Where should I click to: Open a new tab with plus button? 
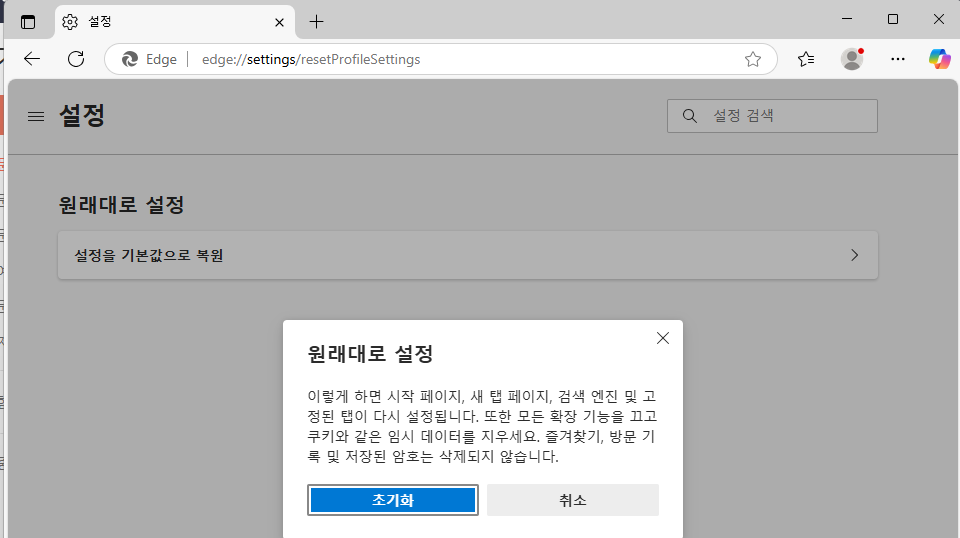[317, 22]
